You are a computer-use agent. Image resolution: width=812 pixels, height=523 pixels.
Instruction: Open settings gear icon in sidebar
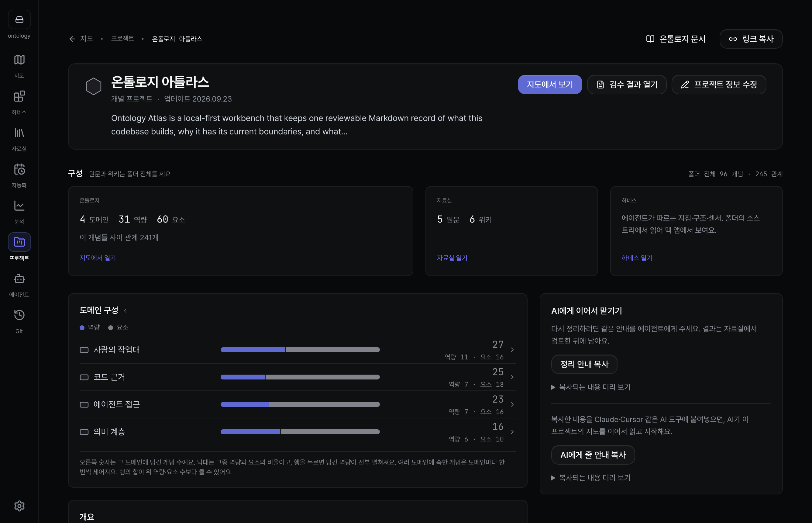tap(19, 506)
